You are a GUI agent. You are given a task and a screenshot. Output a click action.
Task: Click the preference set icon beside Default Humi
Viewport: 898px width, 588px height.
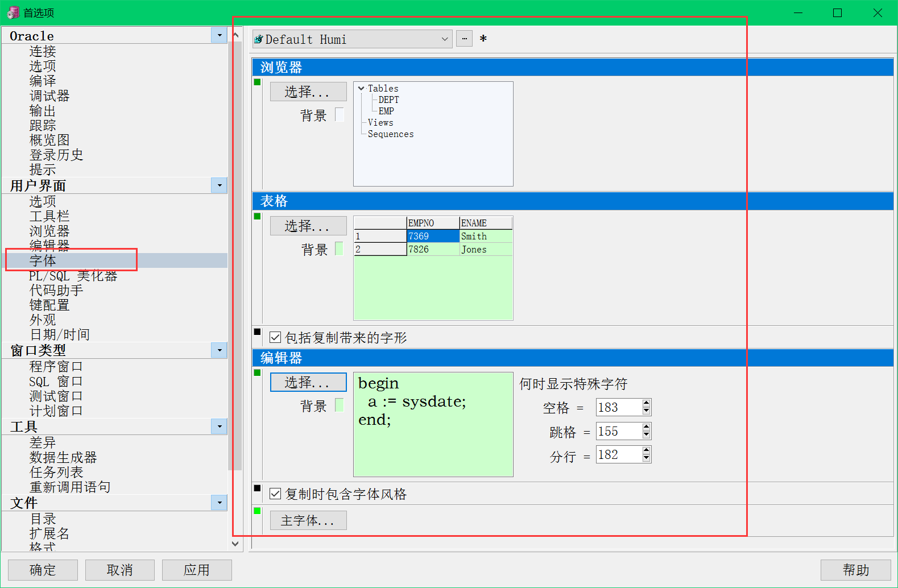click(259, 39)
